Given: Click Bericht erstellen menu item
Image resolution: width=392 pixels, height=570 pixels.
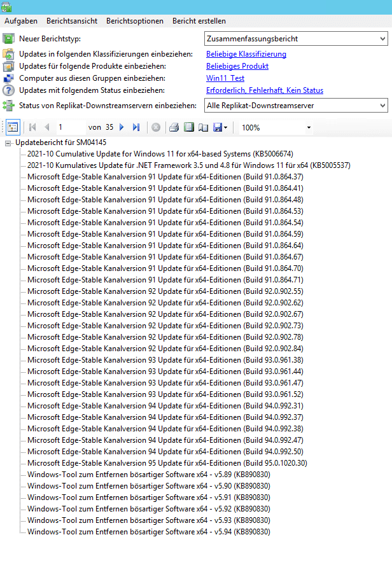Looking at the screenshot, I should point(199,21).
